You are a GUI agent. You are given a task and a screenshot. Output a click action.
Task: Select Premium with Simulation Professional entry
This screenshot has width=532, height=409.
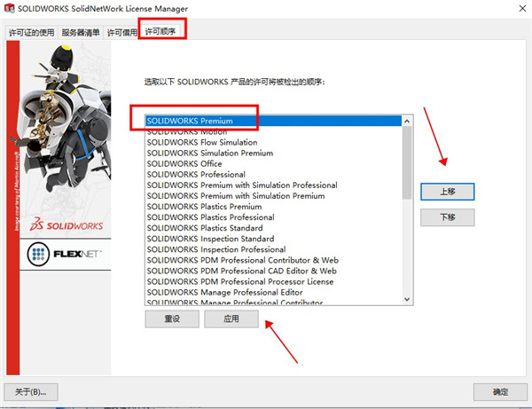[x=273, y=185]
